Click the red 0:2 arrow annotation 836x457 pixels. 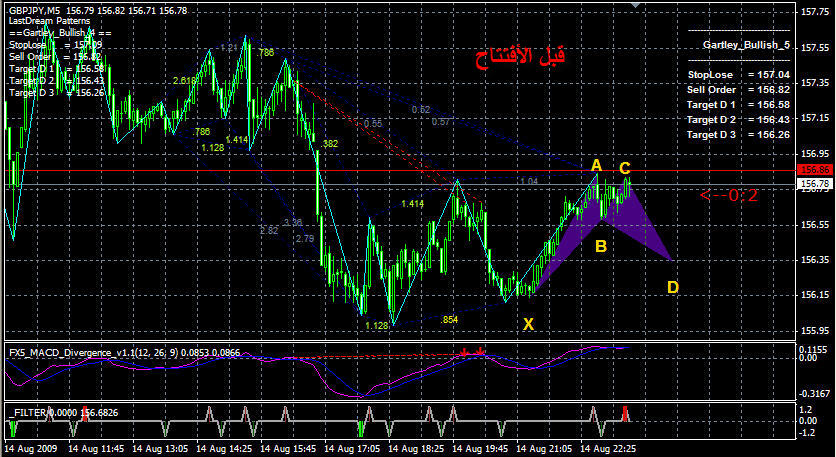point(728,196)
